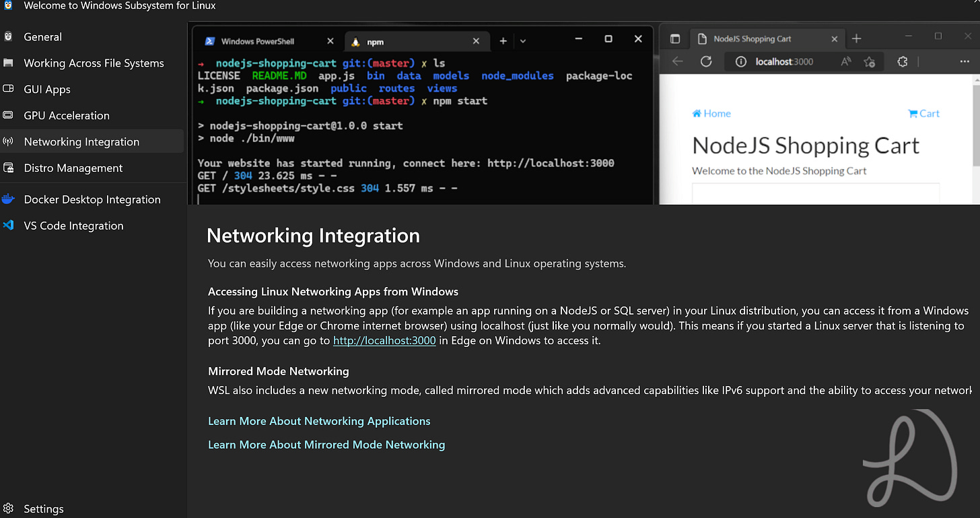Viewport: 980px width, 518px height.
Task: Click the read aloud icon in Edge
Action: click(846, 61)
